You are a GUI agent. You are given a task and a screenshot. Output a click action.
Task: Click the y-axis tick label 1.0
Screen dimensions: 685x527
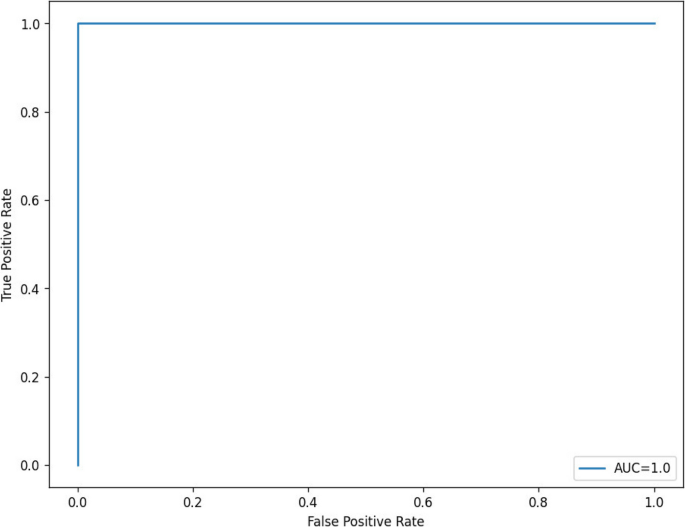point(30,24)
